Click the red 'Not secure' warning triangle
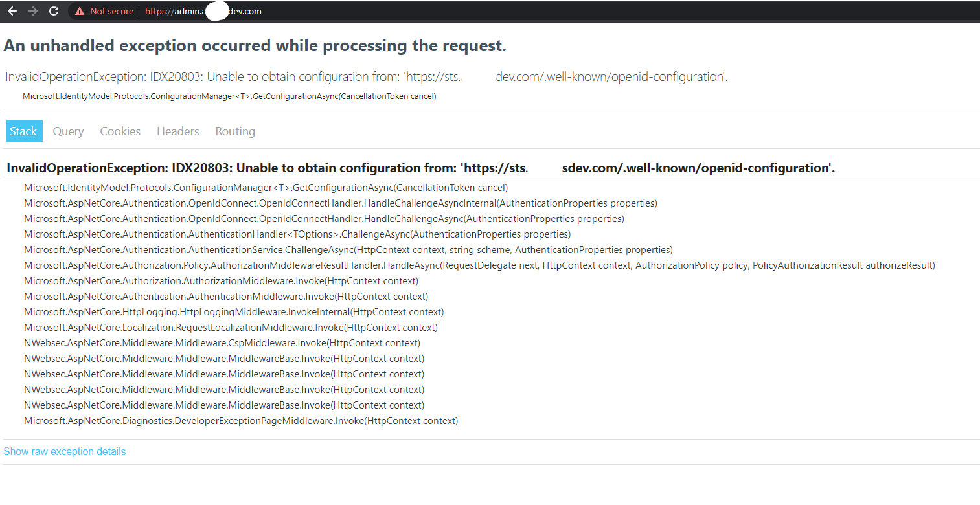Image resolution: width=980 pixels, height=505 pixels. 79,11
